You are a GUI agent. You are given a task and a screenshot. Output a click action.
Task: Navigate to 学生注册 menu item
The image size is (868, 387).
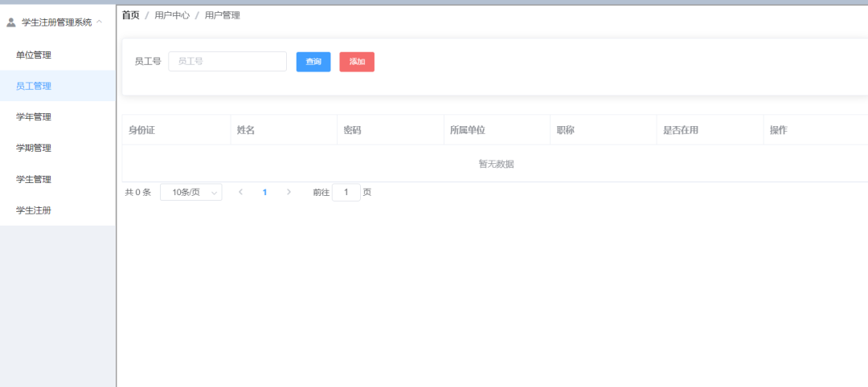58,210
